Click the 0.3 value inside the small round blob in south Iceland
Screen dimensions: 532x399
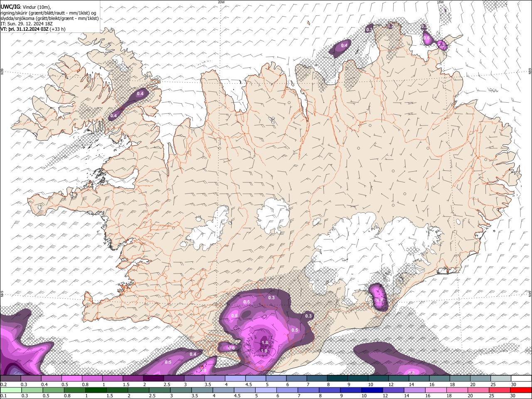point(308,316)
